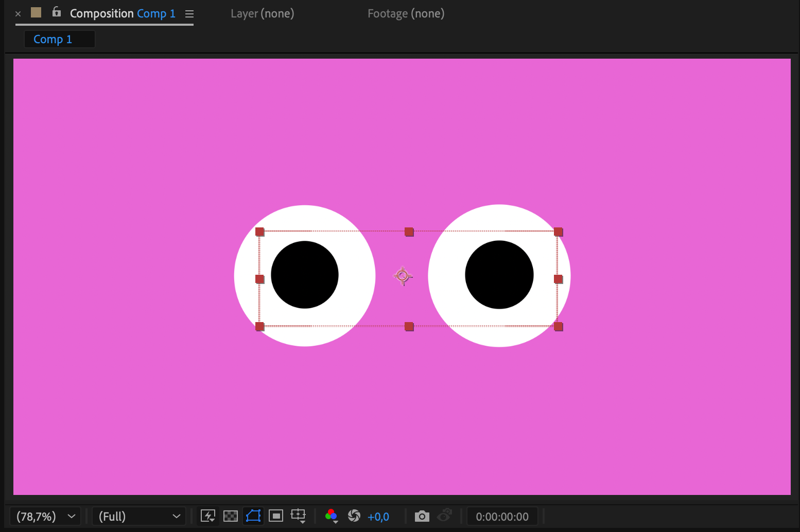This screenshot has height=532, width=800.
Task: Toggle mask and shape path visibility
Action: coord(253,516)
